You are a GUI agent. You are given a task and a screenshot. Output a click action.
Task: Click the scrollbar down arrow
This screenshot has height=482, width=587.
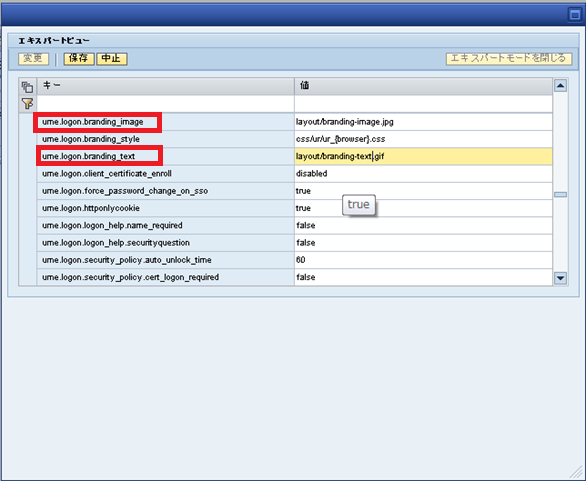(560, 278)
